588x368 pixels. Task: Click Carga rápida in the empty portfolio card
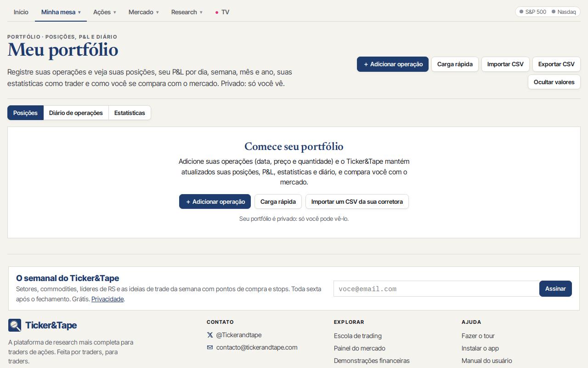click(278, 201)
